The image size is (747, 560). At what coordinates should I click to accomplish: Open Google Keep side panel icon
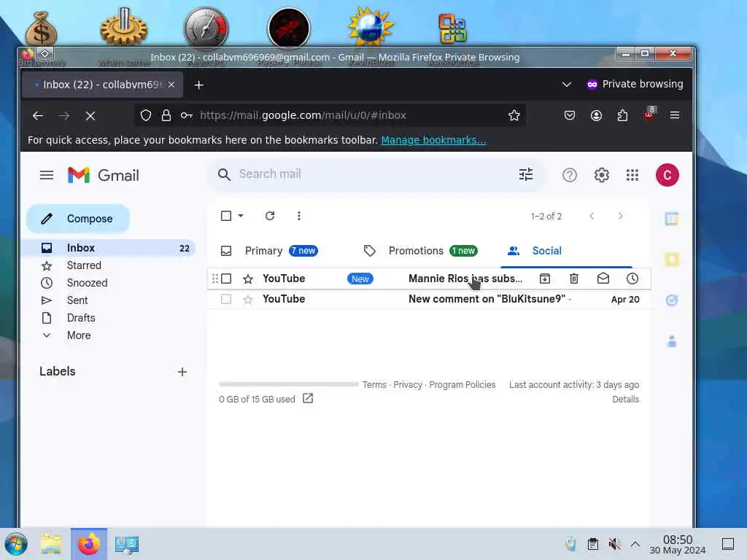pos(671,260)
